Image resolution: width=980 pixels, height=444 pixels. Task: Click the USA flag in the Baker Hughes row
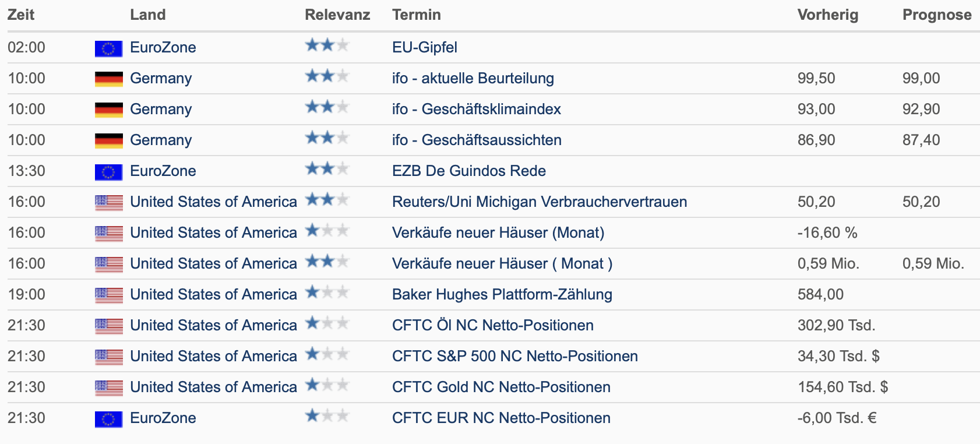click(x=109, y=295)
